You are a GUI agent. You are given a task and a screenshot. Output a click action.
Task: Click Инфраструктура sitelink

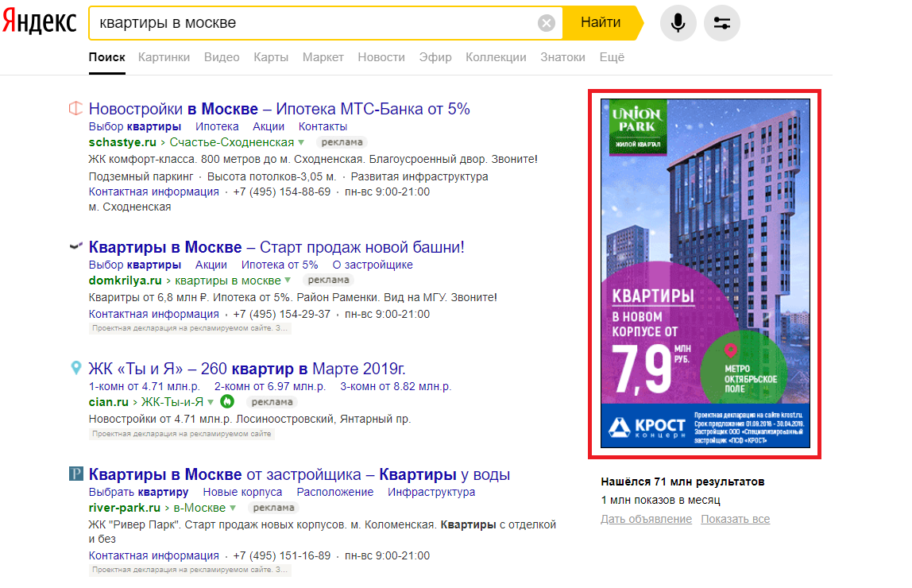tap(431, 492)
